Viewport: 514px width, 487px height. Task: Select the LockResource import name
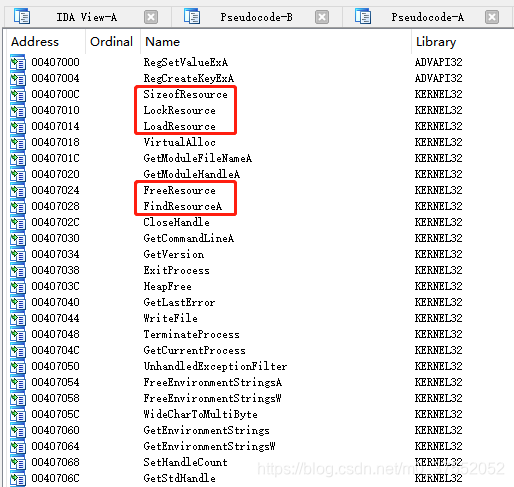pos(180,110)
